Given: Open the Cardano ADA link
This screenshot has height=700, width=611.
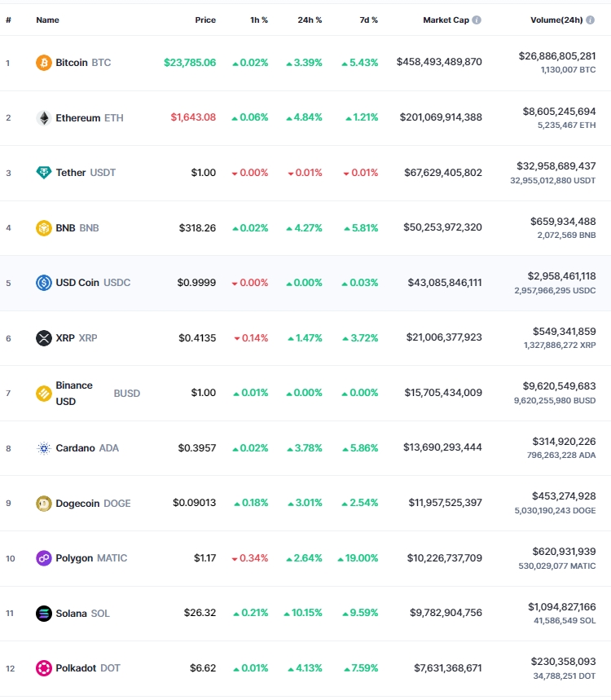Looking at the screenshot, I should pos(87,447).
